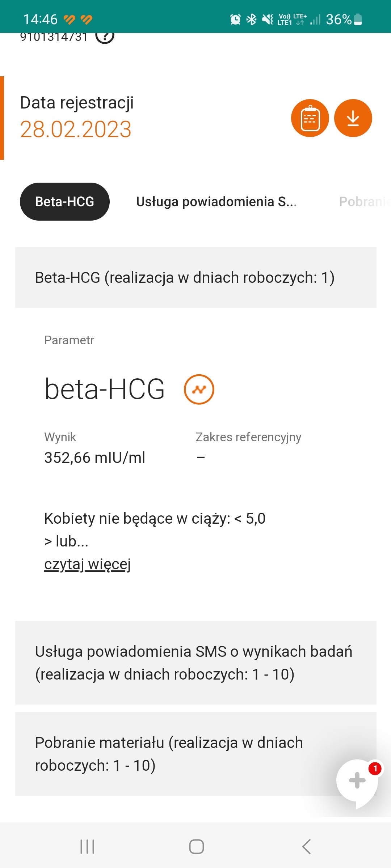This screenshot has height=868, width=391.
Task: Tap the beta-HCG parameter name
Action: (x=105, y=390)
